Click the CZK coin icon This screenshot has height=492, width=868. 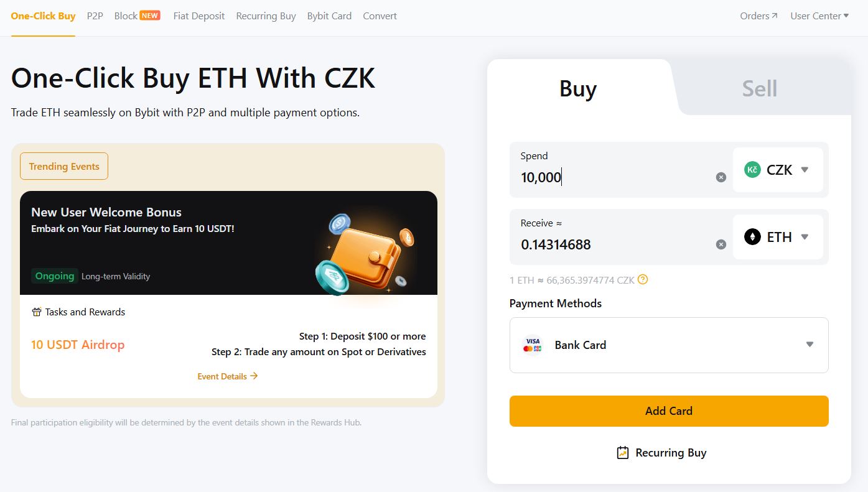pyautogui.click(x=752, y=169)
